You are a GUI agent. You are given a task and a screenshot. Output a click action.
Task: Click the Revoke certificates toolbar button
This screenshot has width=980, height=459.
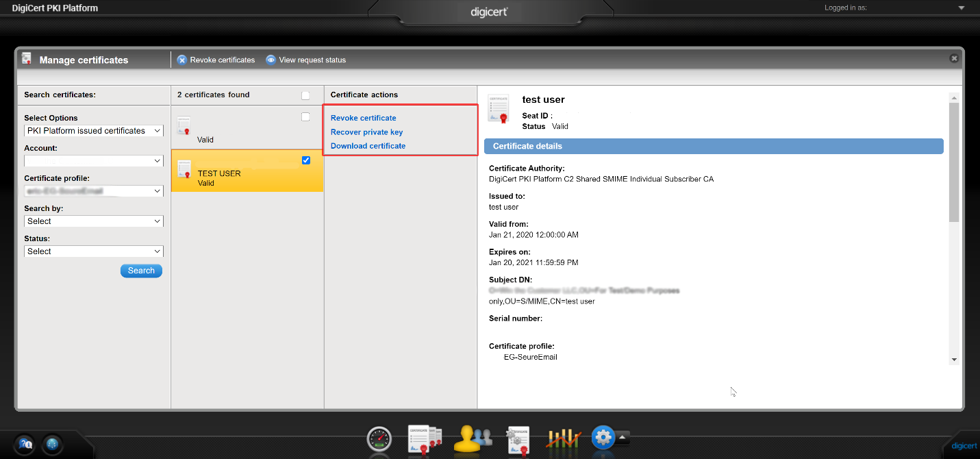coord(216,60)
